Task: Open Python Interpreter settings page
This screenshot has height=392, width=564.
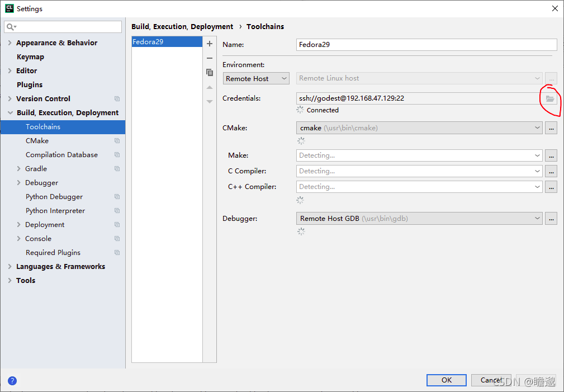Action: [55, 211]
